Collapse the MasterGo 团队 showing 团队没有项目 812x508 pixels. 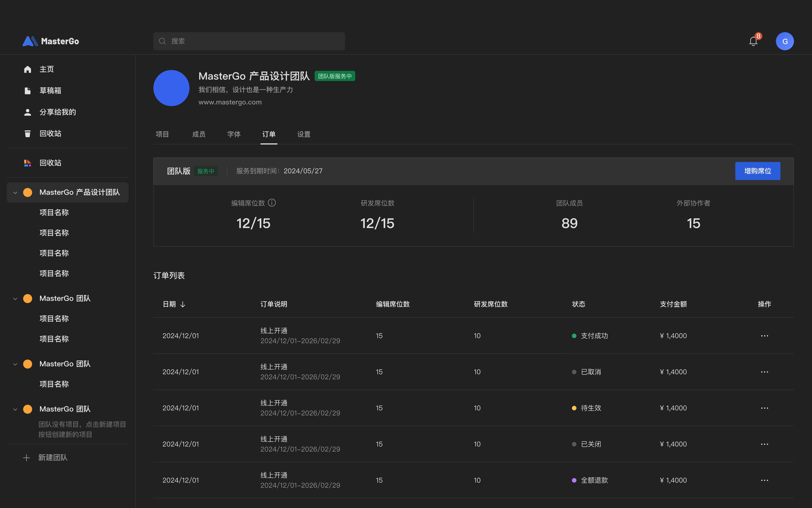point(15,409)
